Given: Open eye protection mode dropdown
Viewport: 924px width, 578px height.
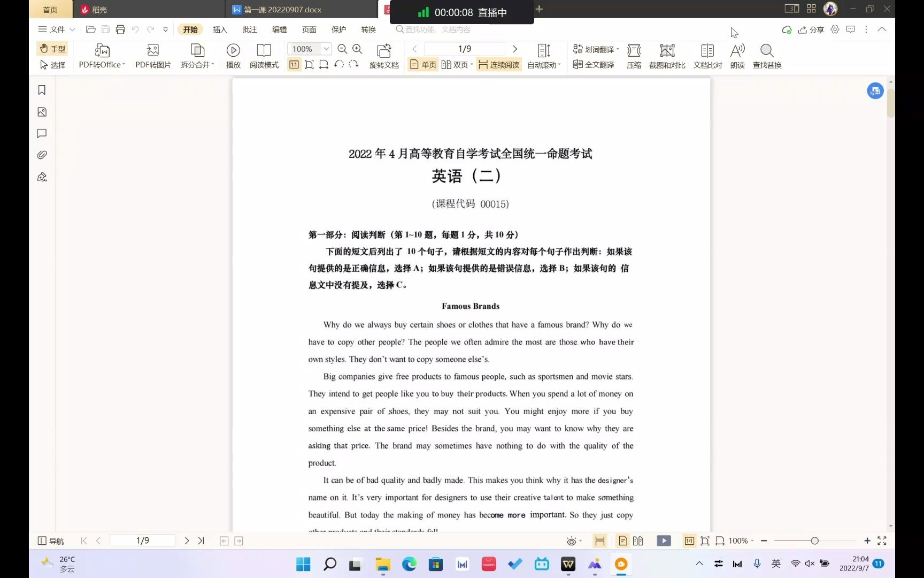Looking at the screenshot, I should [x=574, y=541].
